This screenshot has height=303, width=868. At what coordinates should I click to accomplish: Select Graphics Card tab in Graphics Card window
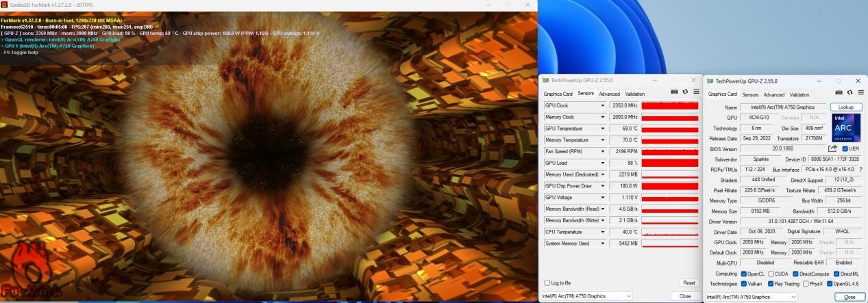coord(723,94)
